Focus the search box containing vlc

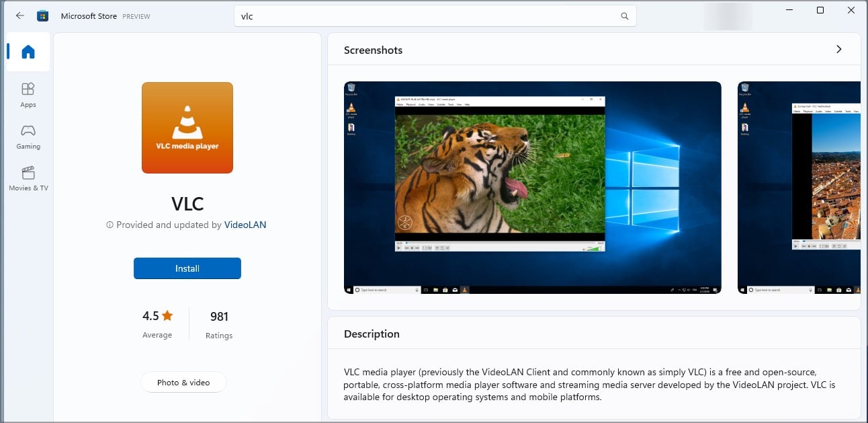435,16
